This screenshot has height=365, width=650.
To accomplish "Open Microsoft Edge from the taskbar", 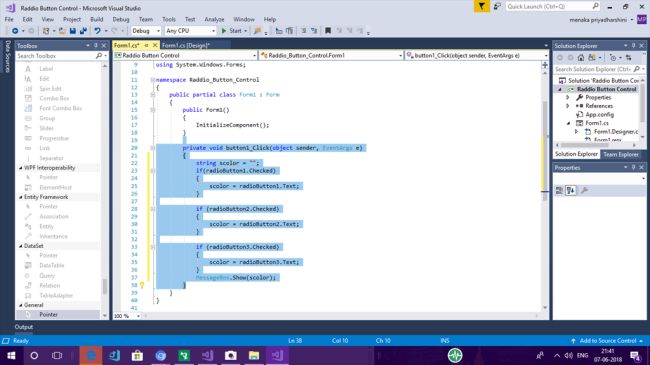I will pos(91,355).
